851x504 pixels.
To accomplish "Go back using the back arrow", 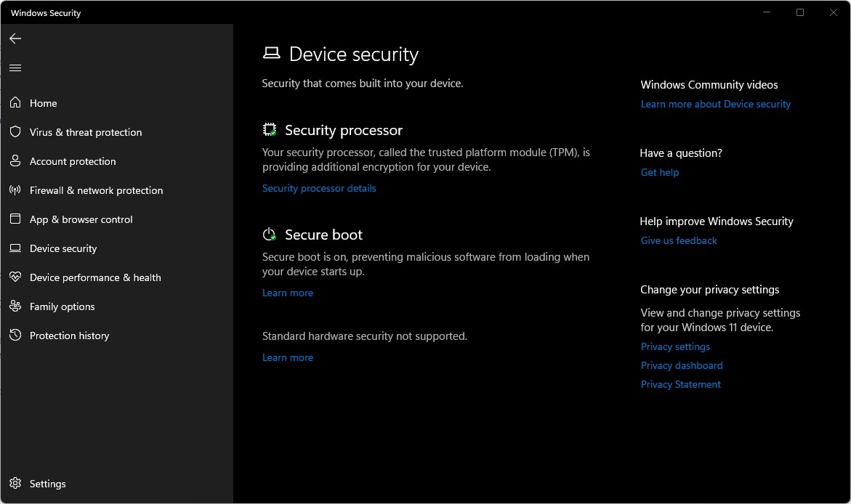I will pos(15,38).
